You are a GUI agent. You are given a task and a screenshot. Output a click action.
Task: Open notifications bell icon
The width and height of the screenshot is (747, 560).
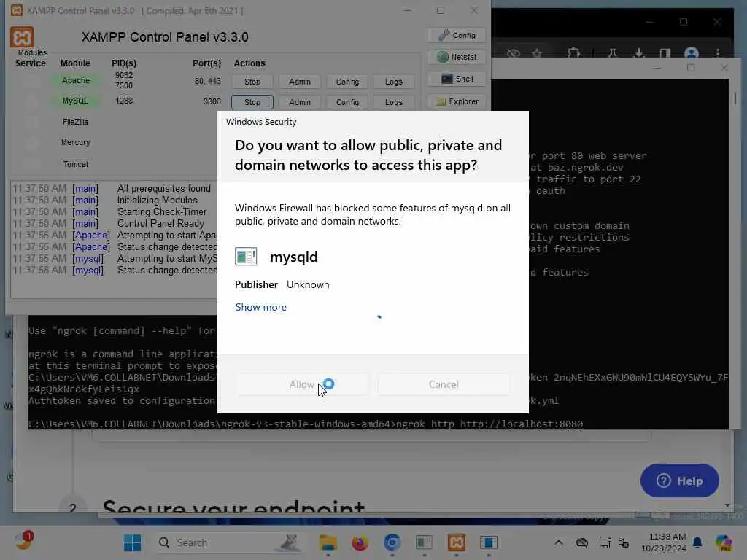(x=697, y=542)
